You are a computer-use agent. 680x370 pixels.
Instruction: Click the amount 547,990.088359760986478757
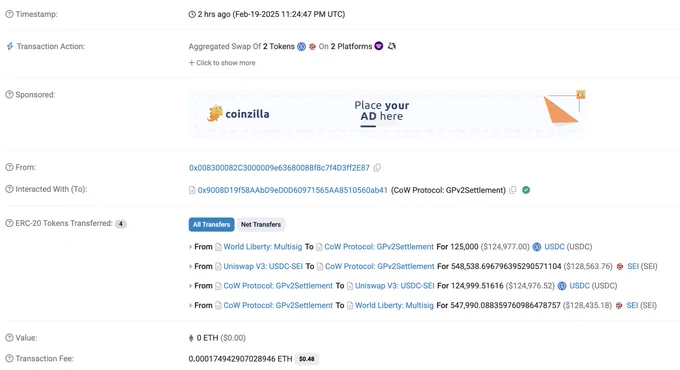pos(505,305)
